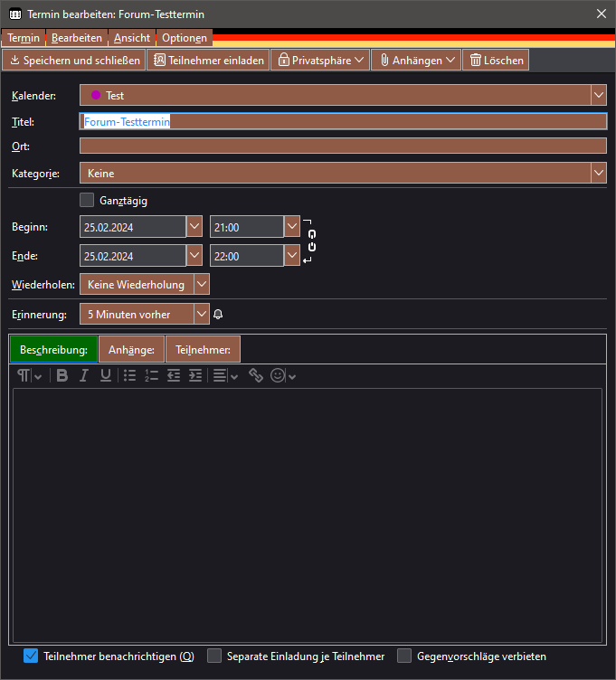
Task: Open the emoji smiley picker
Action: pos(279,376)
